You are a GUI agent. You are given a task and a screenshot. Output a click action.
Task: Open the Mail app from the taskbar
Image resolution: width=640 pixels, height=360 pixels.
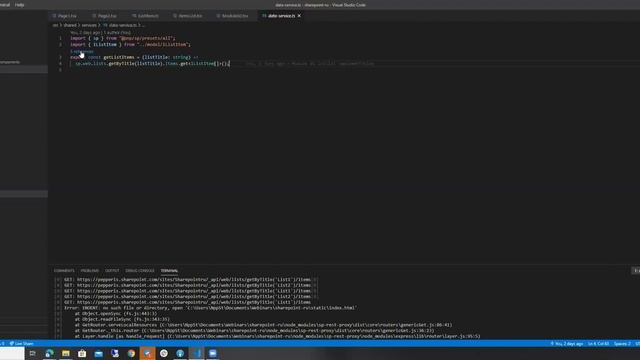[x=98, y=353]
